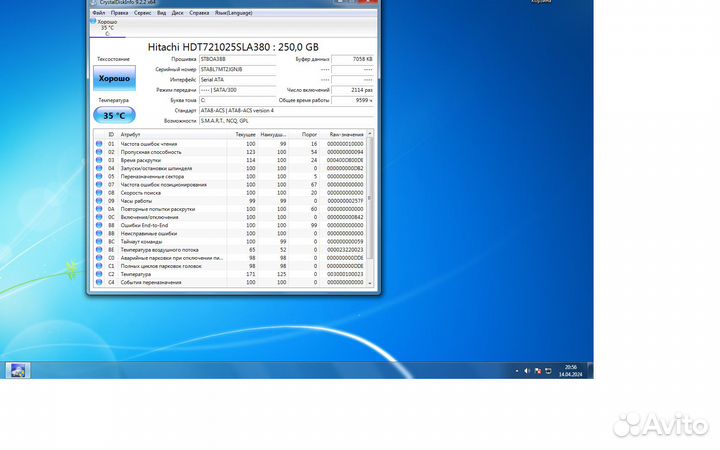The image size is (720, 450).
Task: Open the Диск menu
Action: coord(178,13)
